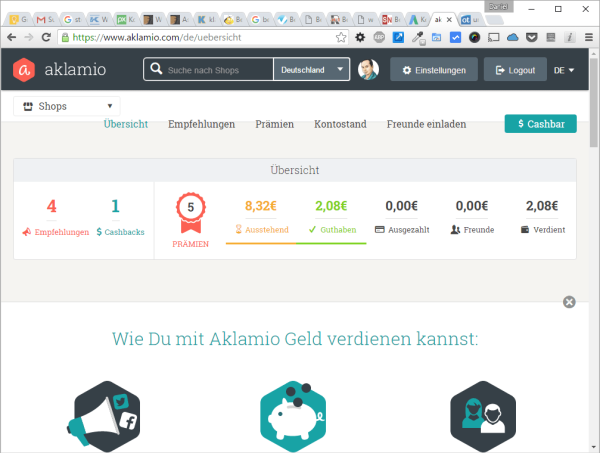This screenshot has width=600, height=453.
Task: Click the cast screen extension icon
Action: [494, 37]
